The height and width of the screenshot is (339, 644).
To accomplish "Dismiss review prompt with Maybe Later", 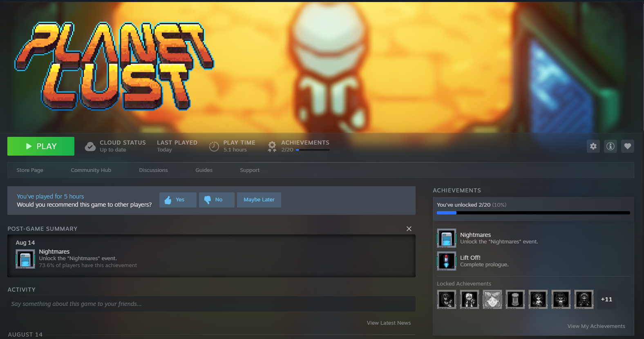I will (x=259, y=200).
